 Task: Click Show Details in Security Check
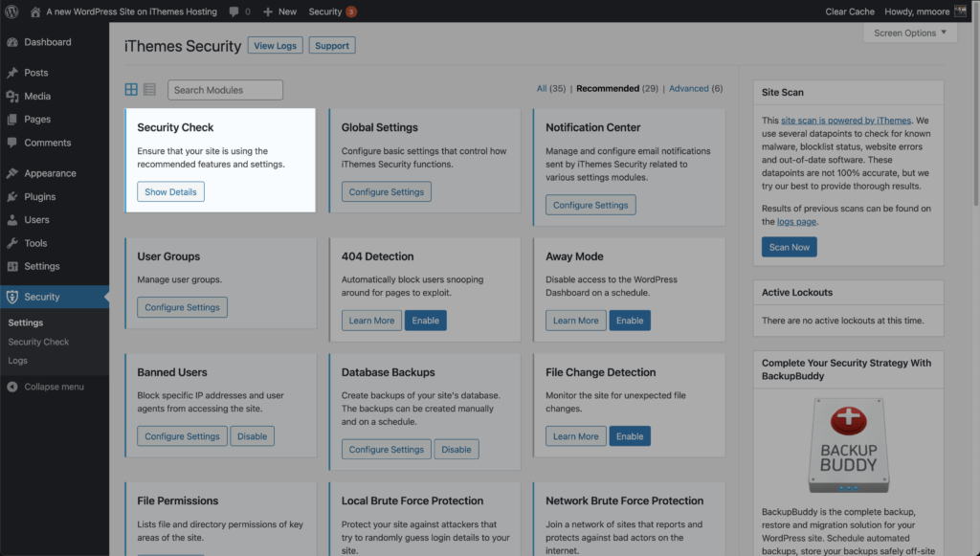[170, 191]
